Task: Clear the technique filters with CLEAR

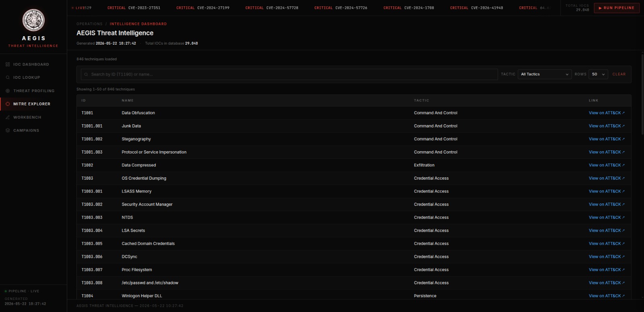Action: [x=619, y=74]
